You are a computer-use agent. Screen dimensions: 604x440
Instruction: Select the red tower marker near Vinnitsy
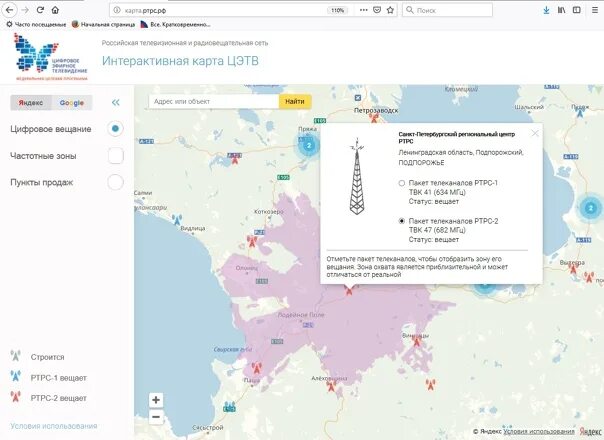click(417, 341)
